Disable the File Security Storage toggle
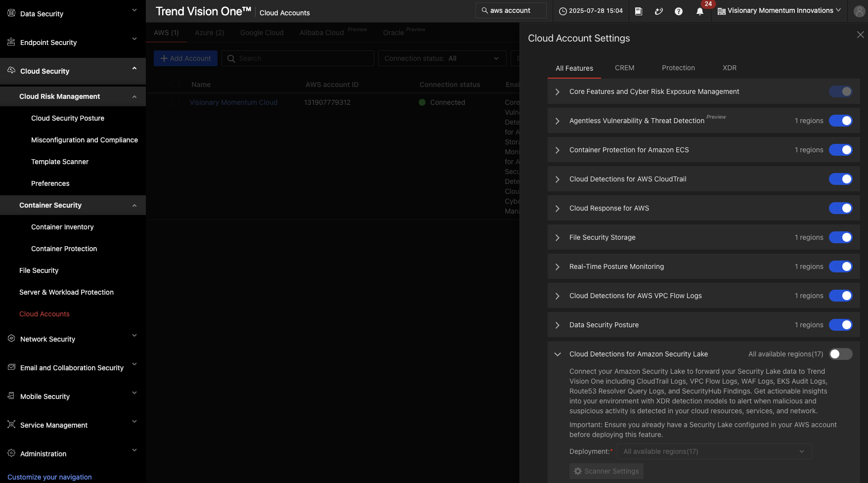Screen dimensions: 868x483 [840, 237]
